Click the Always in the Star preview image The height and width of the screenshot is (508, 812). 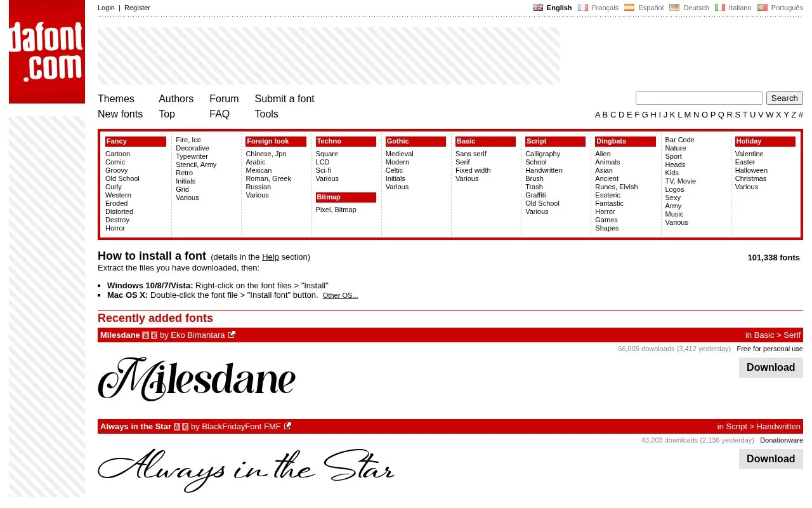[246, 471]
